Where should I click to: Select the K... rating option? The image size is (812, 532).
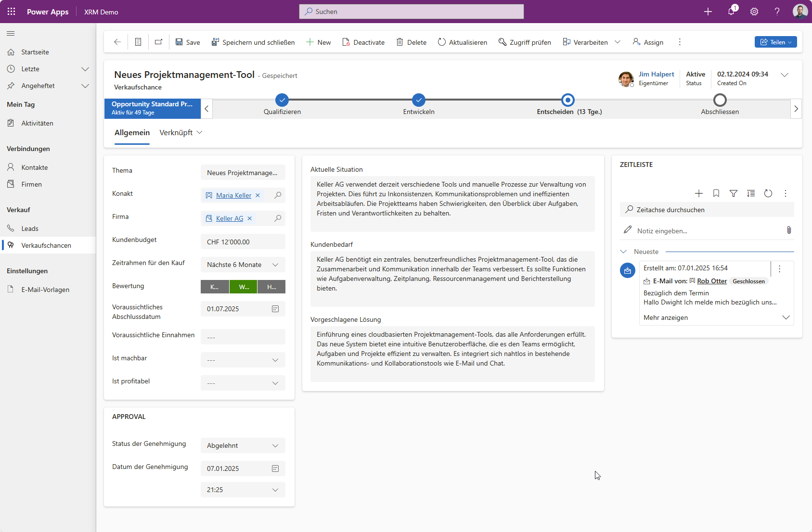[215, 287]
